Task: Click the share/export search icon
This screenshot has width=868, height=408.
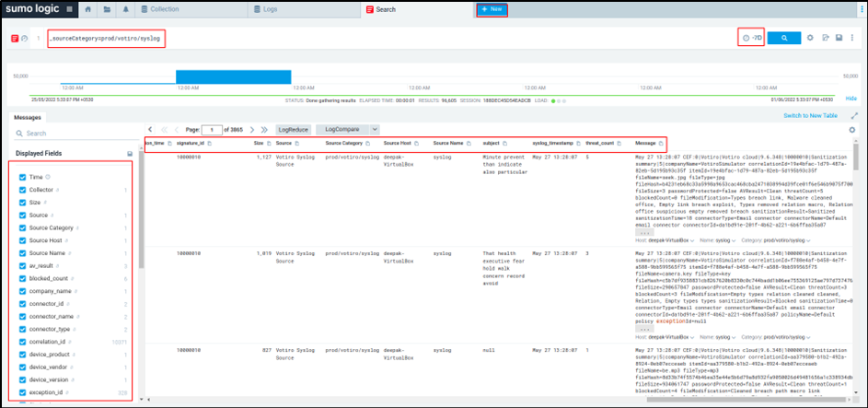Action: click(x=826, y=38)
